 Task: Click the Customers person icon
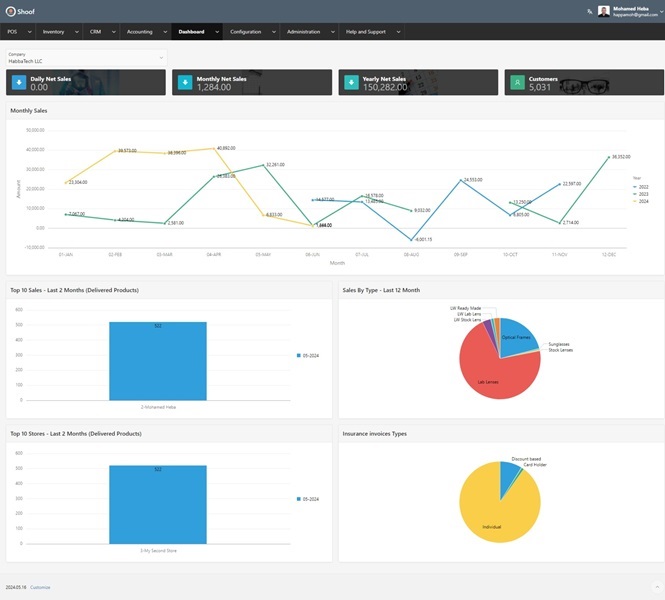click(517, 82)
